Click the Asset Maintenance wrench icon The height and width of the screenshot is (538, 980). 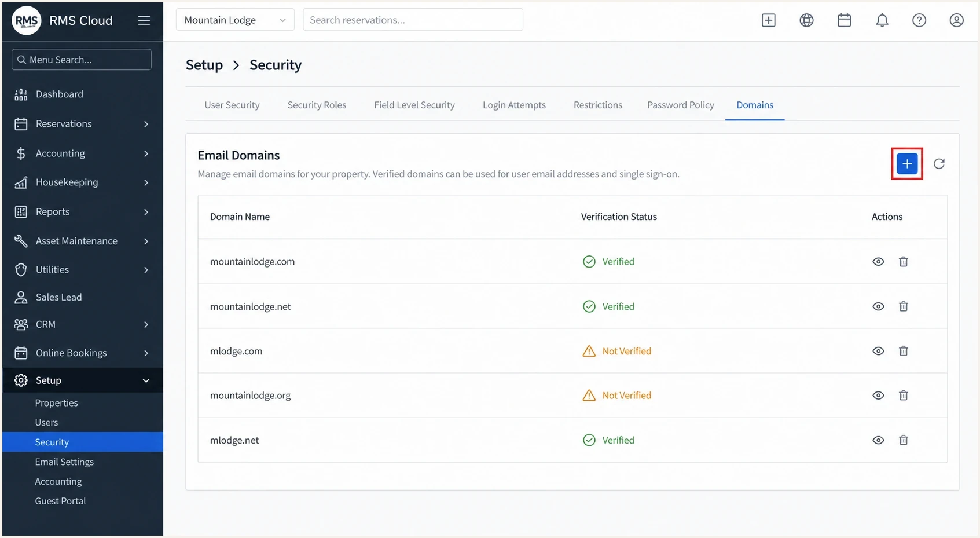(21, 241)
